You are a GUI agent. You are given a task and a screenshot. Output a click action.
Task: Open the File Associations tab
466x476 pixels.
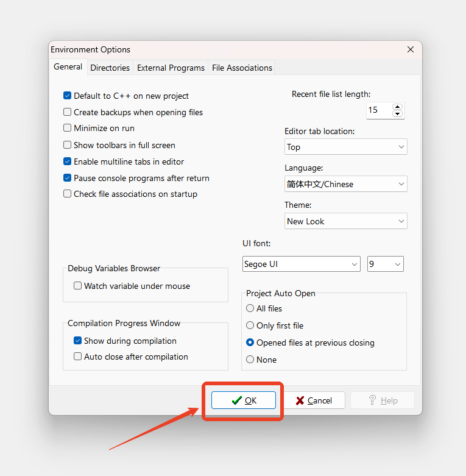242,68
